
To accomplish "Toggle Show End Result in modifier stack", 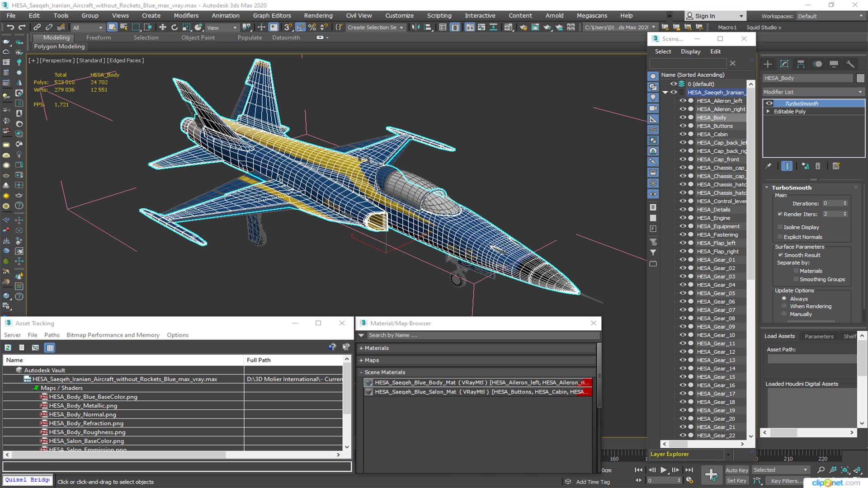I will tap(787, 166).
